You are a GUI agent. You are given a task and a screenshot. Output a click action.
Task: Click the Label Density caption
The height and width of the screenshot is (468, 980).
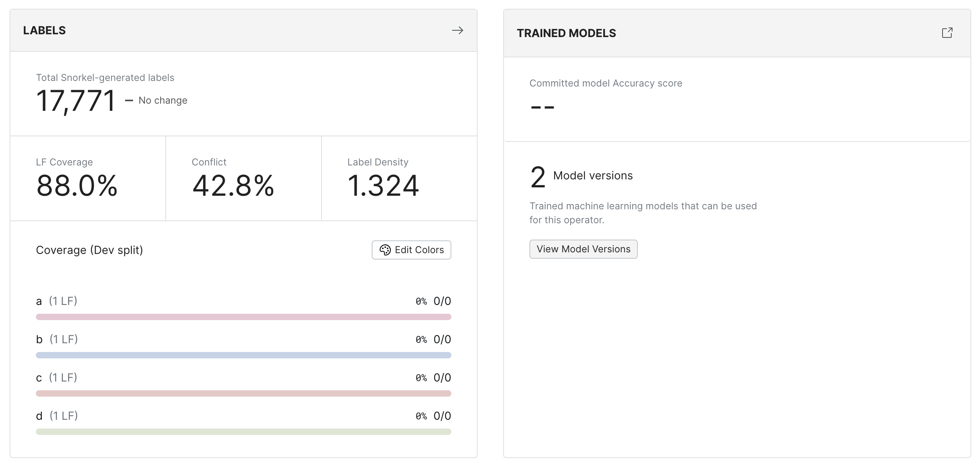click(x=378, y=162)
